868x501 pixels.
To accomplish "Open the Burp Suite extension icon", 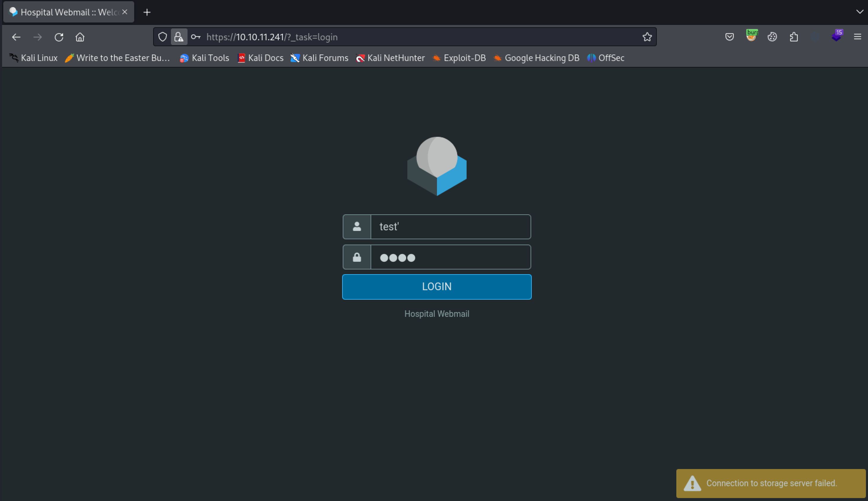I will tap(751, 36).
